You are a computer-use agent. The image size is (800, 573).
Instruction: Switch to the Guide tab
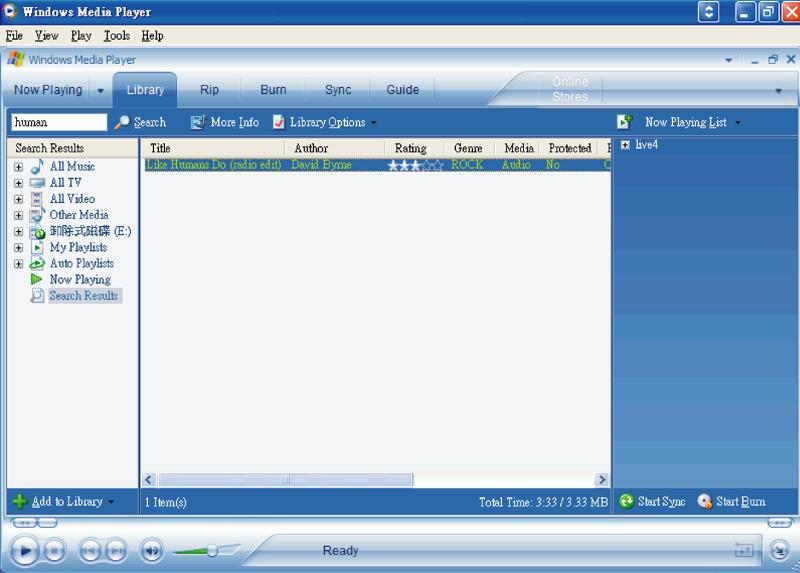pos(403,90)
